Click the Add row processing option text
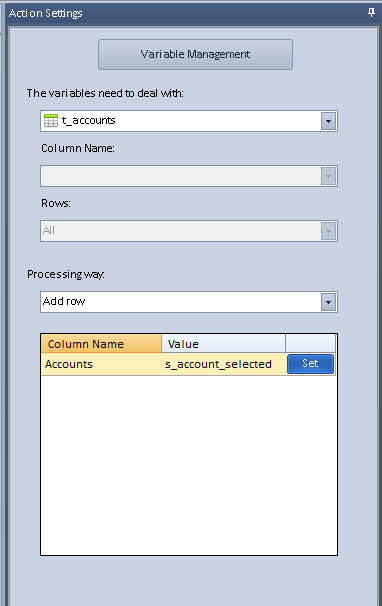The width and height of the screenshot is (382, 606). tap(64, 301)
